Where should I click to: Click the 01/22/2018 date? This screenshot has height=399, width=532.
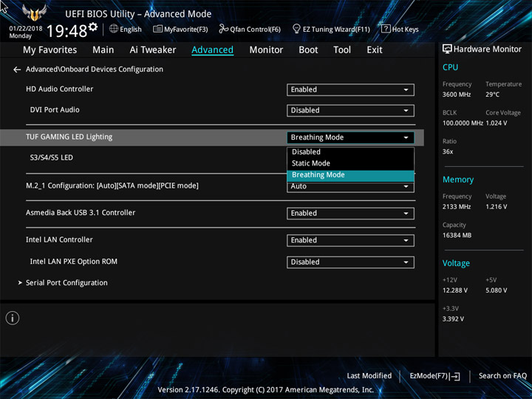(26, 29)
